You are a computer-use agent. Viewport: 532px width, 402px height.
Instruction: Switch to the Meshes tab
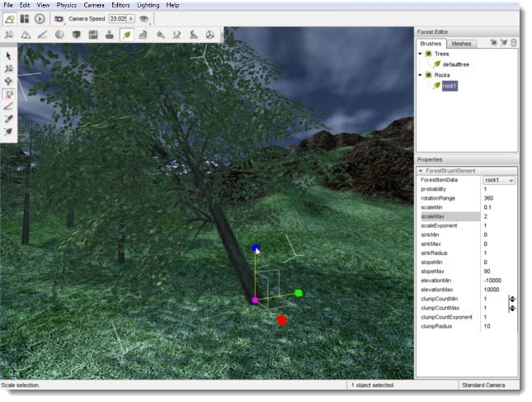click(x=461, y=44)
